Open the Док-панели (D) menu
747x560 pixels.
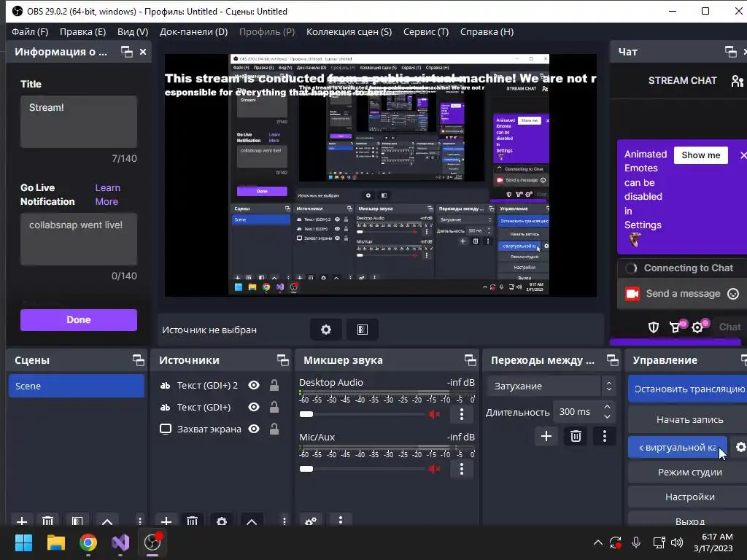(193, 32)
